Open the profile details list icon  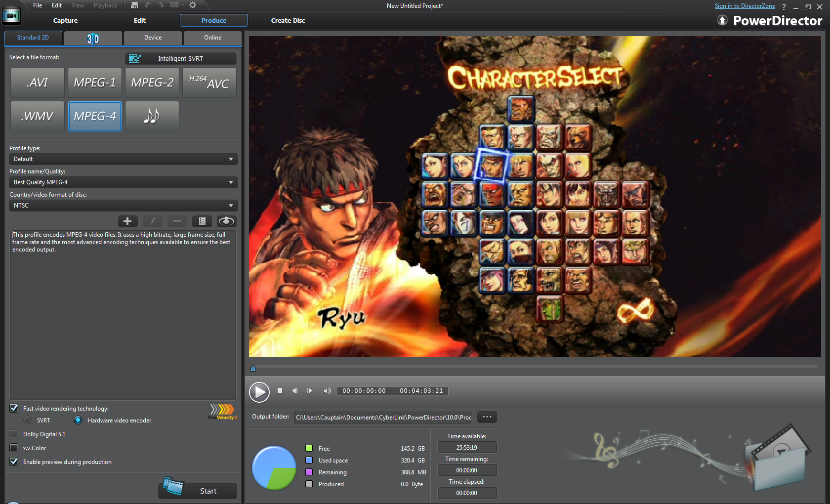click(202, 221)
